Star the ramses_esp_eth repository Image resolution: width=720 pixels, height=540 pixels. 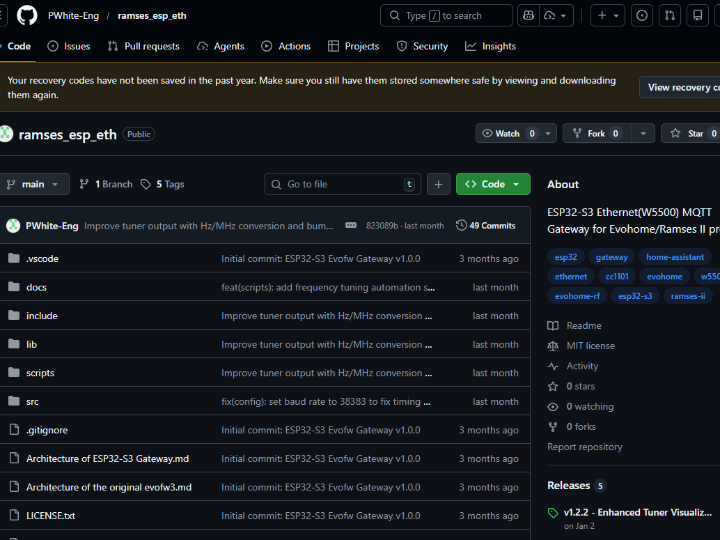click(x=692, y=134)
